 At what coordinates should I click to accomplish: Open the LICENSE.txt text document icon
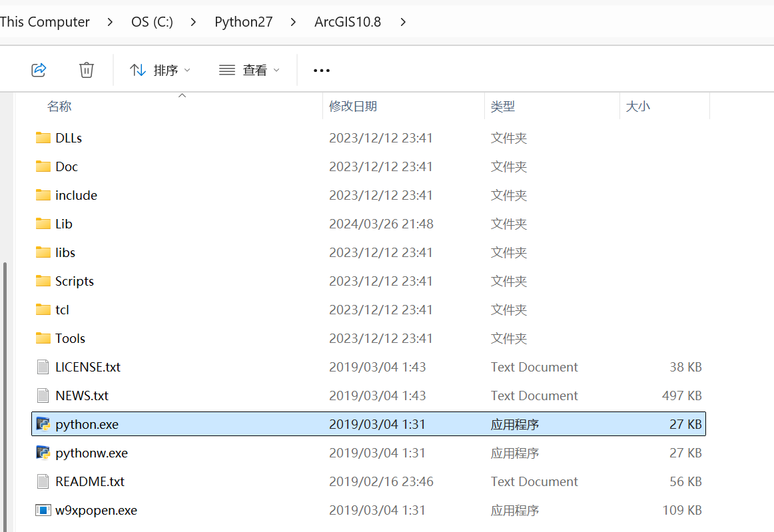click(x=43, y=366)
